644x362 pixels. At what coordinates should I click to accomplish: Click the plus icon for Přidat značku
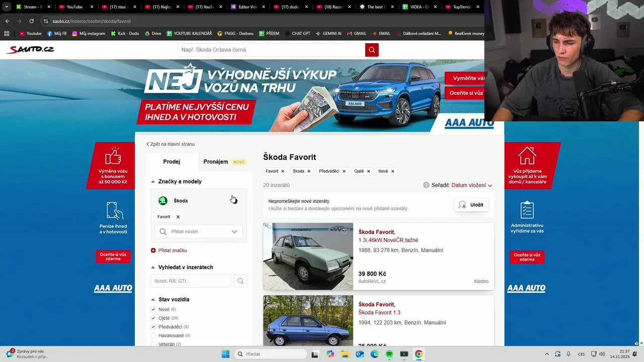coord(153,250)
